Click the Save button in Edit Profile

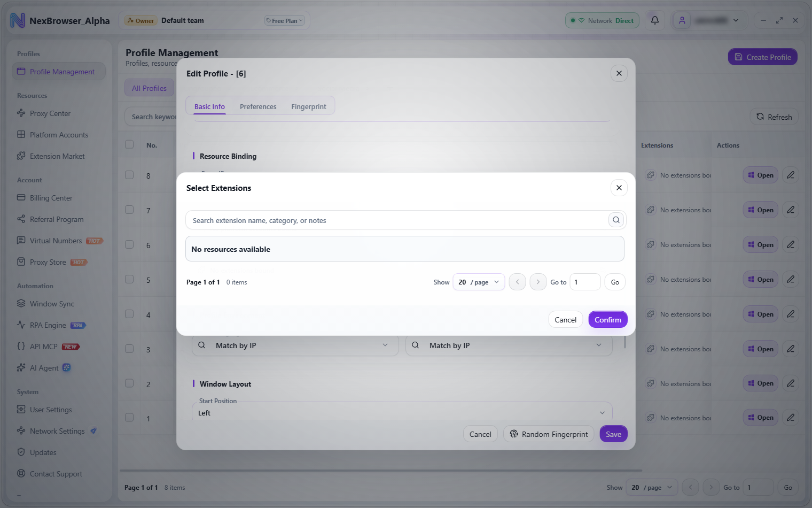pyautogui.click(x=613, y=434)
